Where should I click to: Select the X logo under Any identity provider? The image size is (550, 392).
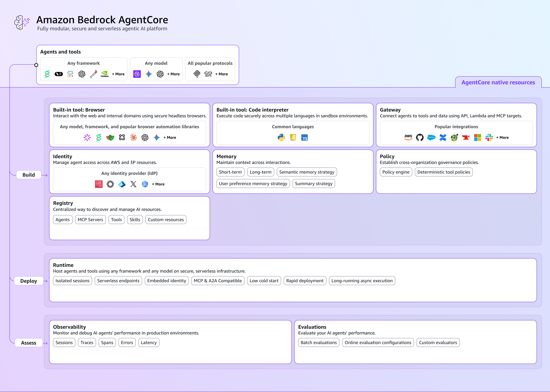coord(133,184)
